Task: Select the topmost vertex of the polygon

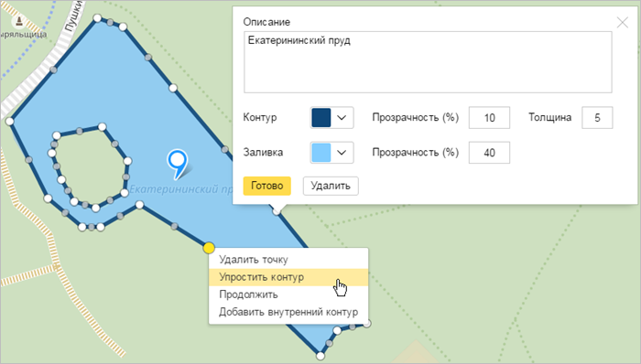Action: click(x=97, y=18)
